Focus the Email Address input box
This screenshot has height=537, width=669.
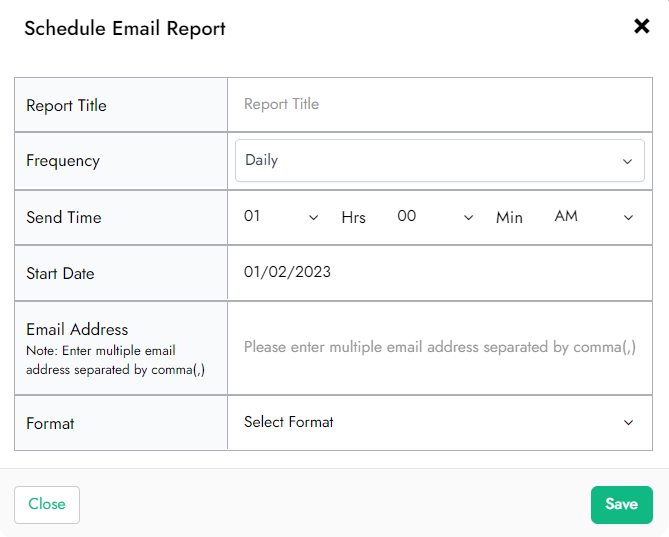pos(439,348)
